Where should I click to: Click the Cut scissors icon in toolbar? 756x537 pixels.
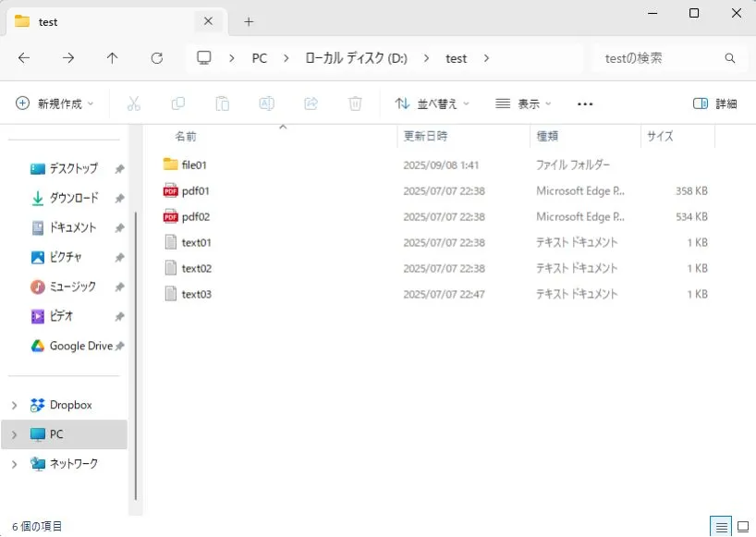click(133, 104)
